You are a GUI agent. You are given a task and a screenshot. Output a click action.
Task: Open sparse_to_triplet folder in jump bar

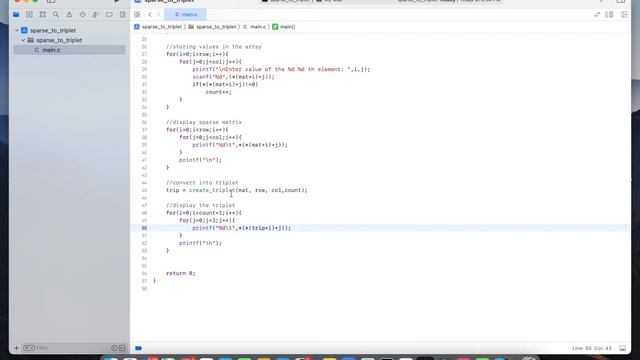tap(212, 27)
